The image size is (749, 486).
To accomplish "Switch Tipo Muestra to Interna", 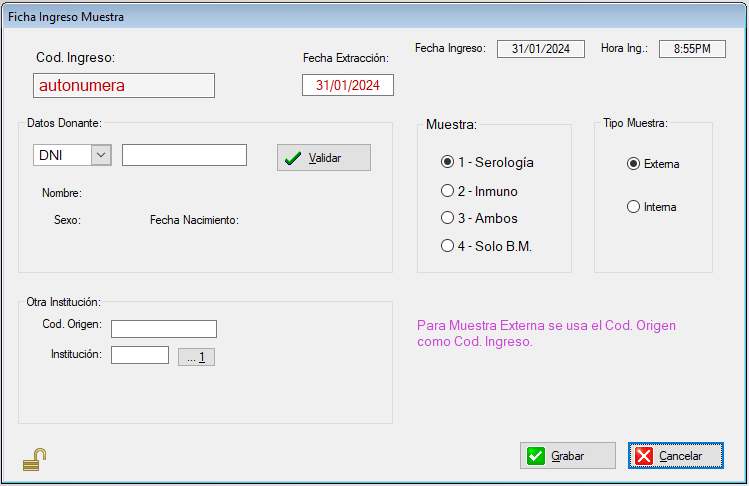I will pos(633,207).
